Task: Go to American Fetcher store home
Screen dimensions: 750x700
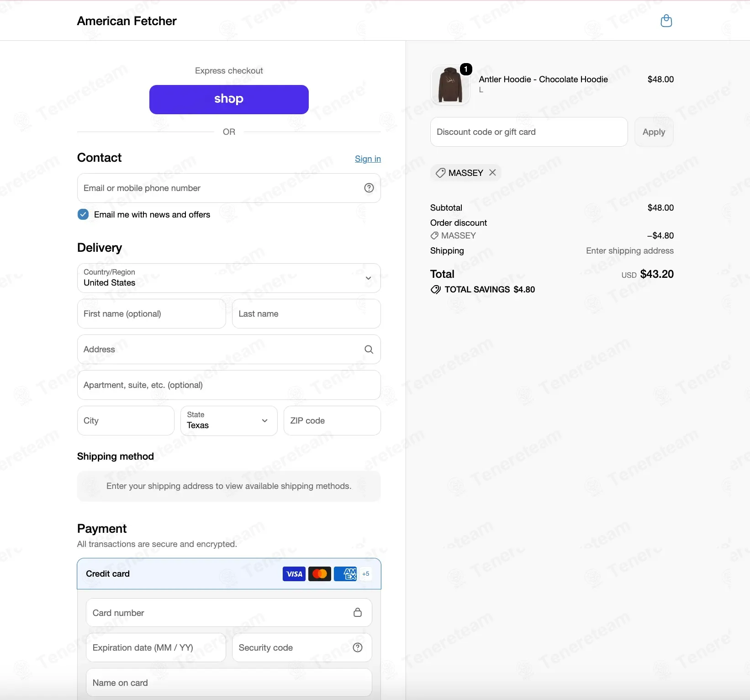Action: click(x=127, y=21)
